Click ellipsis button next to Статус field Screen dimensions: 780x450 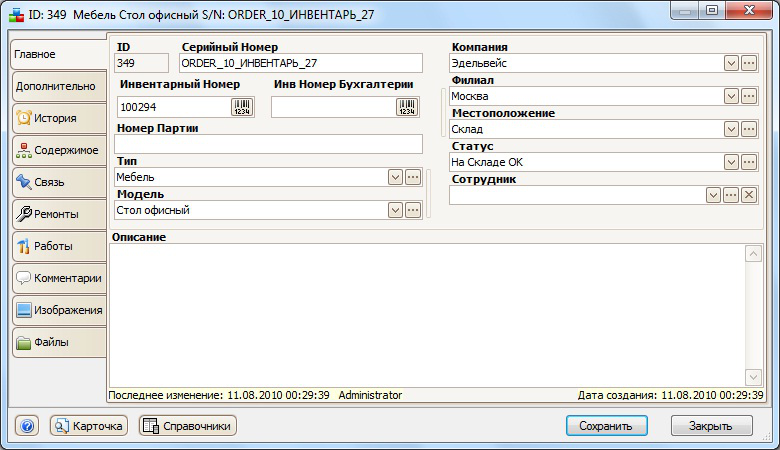[749, 162]
